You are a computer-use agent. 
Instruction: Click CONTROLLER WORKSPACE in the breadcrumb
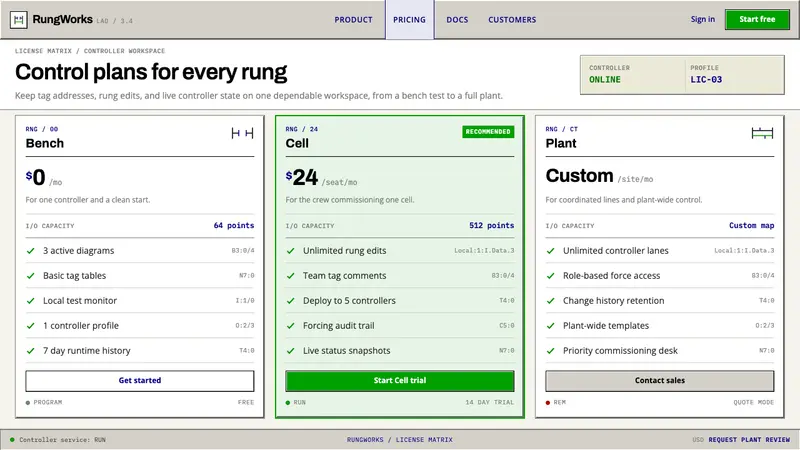pos(124,51)
